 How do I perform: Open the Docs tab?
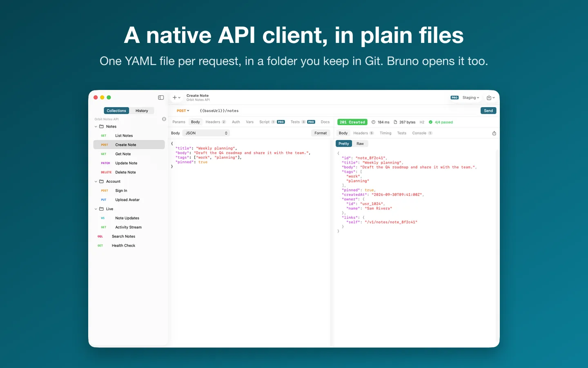pyautogui.click(x=325, y=122)
